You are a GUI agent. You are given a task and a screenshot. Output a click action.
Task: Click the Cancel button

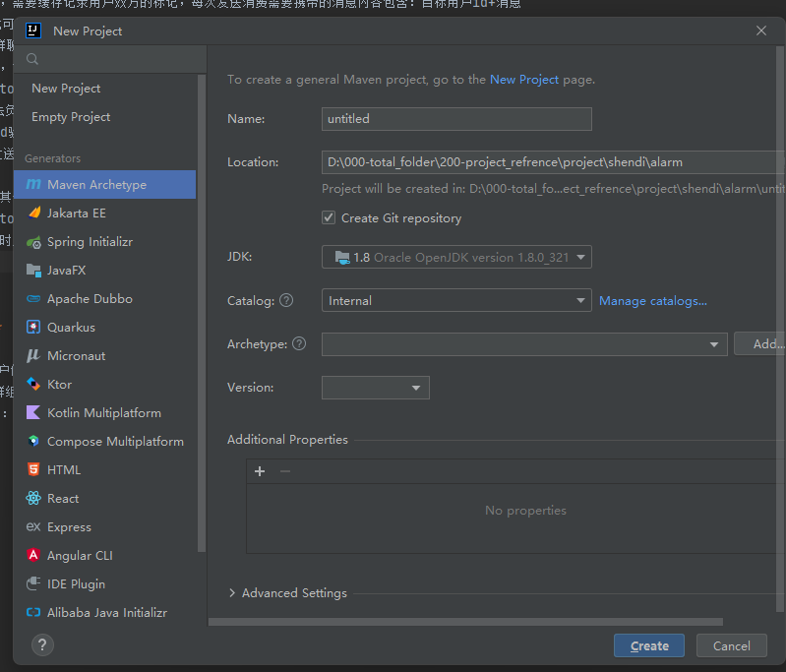(731, 645)
